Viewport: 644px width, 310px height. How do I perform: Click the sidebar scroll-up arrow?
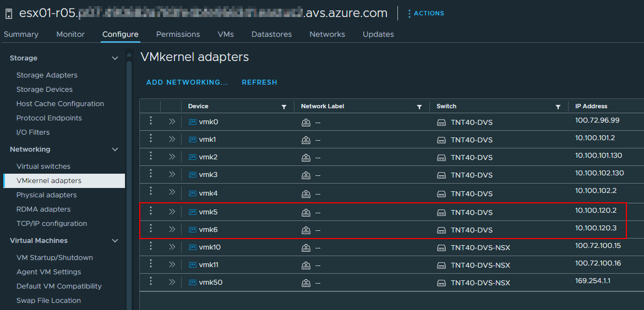[x=129, y=54]
